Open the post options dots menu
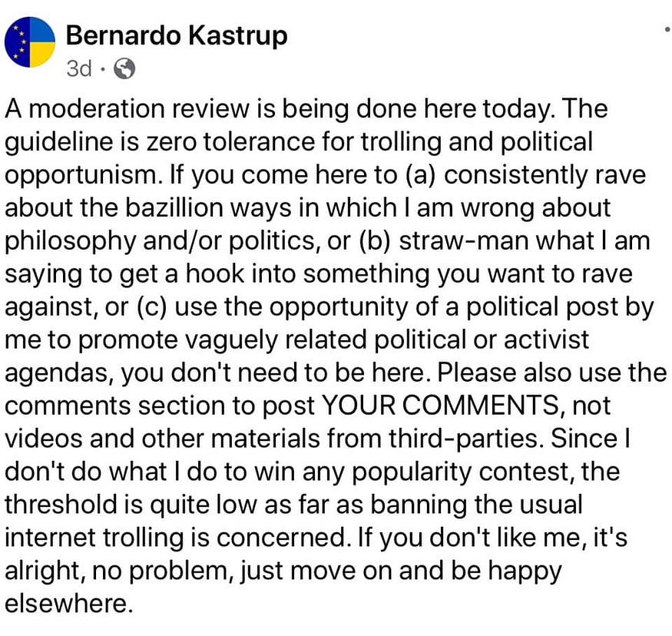This screenshot has height=636, width=672. click(x=667, y=29)
